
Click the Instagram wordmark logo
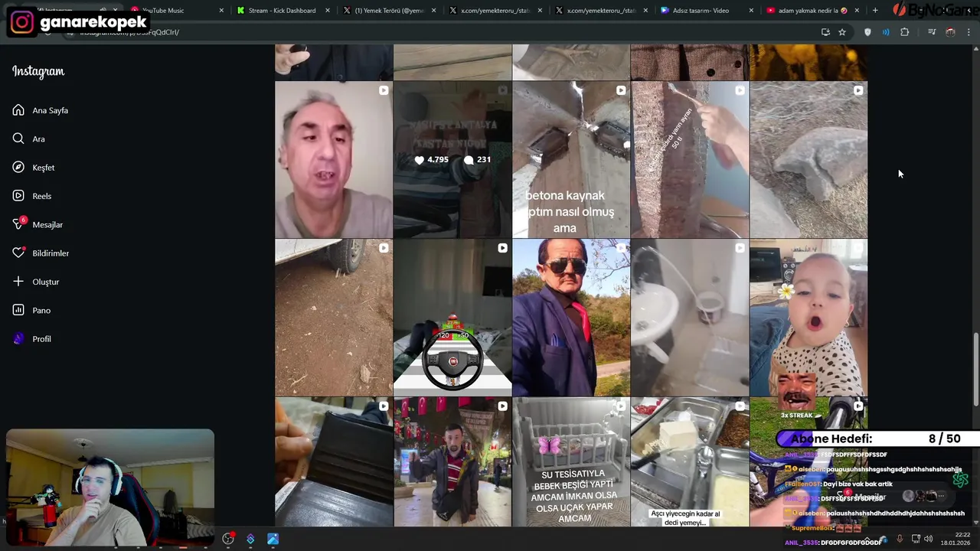click(x=38, y=71)
